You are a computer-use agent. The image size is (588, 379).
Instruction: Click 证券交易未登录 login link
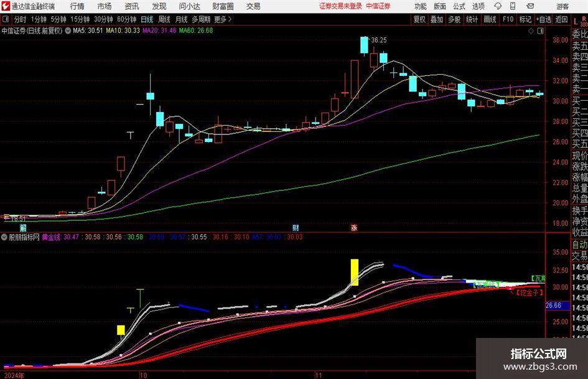coord(340,6)
